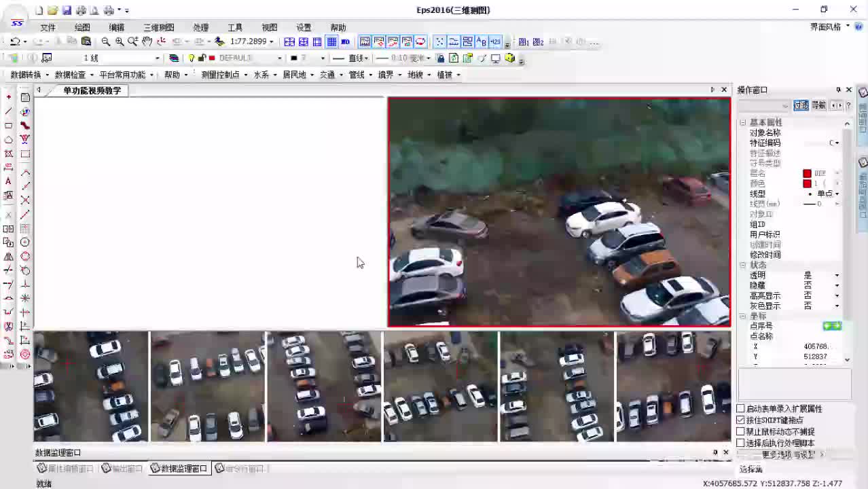Click the red oval selection icon

[x=420, y=41]
